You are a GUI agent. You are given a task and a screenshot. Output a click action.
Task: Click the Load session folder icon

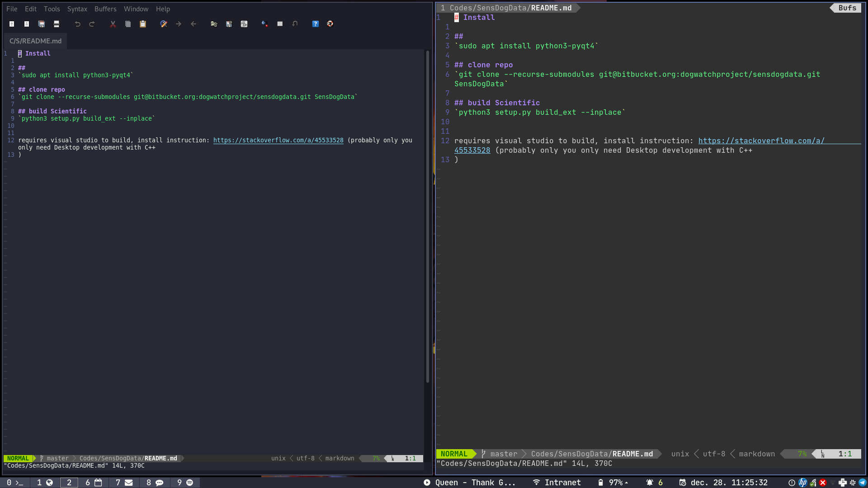(x=214, y=24)
